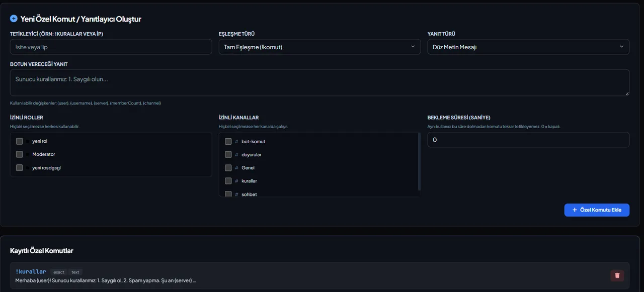Click the hash icon next to duyurular

236,155
